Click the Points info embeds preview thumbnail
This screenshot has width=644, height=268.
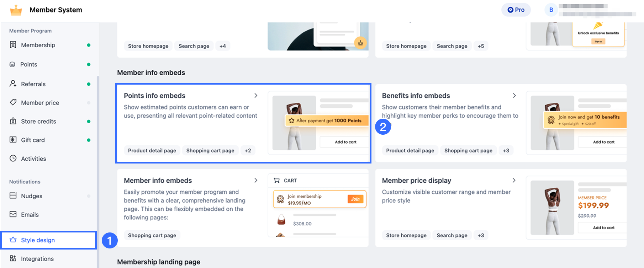pyautogui.click(x=318, y=123)
